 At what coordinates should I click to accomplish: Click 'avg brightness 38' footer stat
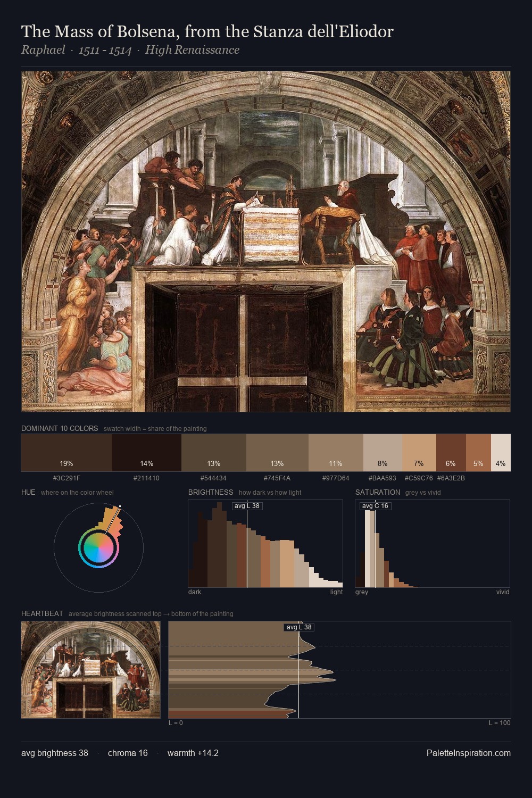tap(55, 753)
